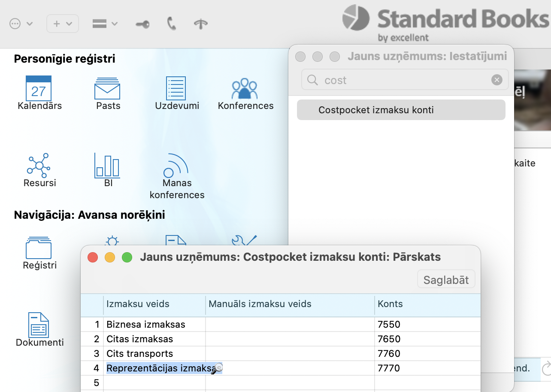
Task: Clear the cost search field
Action: [497, 80]
